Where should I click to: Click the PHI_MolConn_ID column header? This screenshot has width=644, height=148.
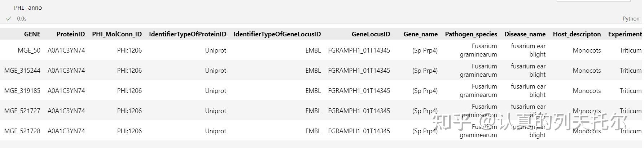tap(117, 34)
